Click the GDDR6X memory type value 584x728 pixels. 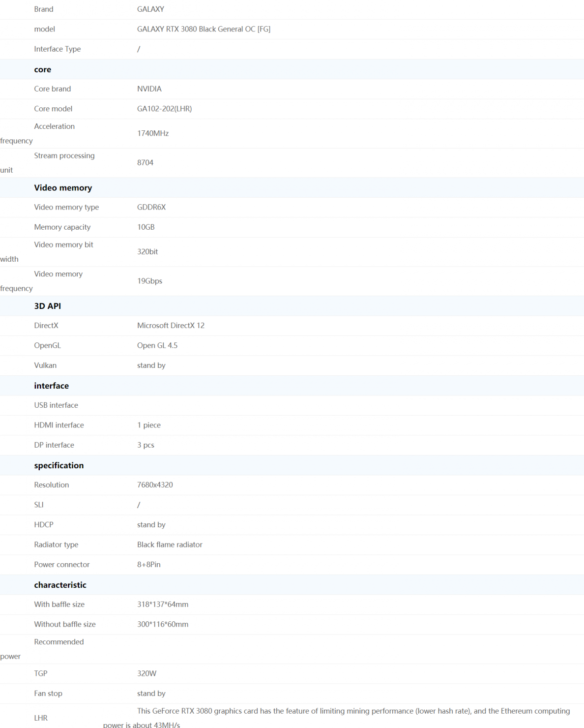click(151, 207)
